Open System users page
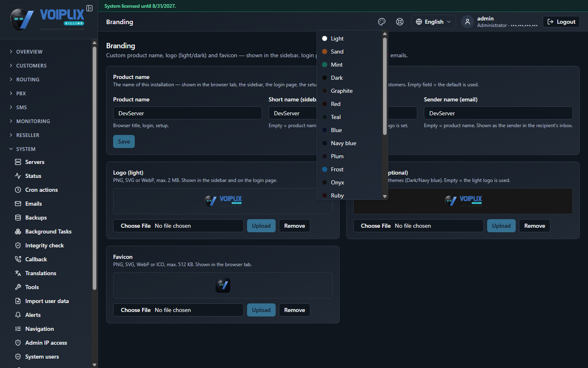Viewport: 588px width, 368px height. pyautogui.click(x=42, y=357)
